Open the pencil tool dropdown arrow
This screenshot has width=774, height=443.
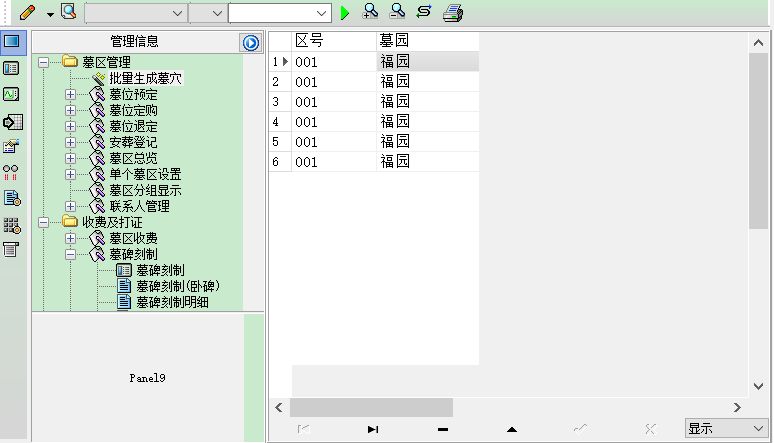tap(50, 15)
